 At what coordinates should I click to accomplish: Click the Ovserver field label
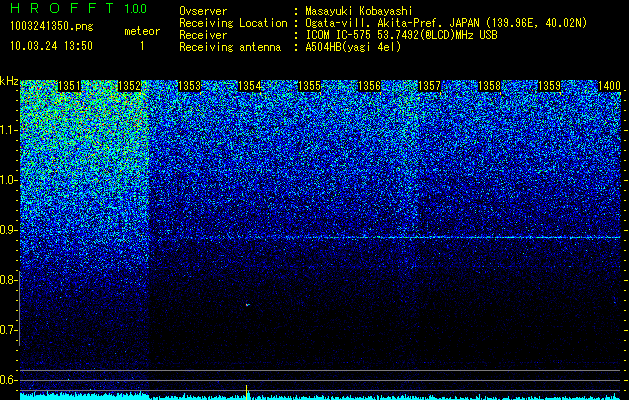[x=203, y=11]
